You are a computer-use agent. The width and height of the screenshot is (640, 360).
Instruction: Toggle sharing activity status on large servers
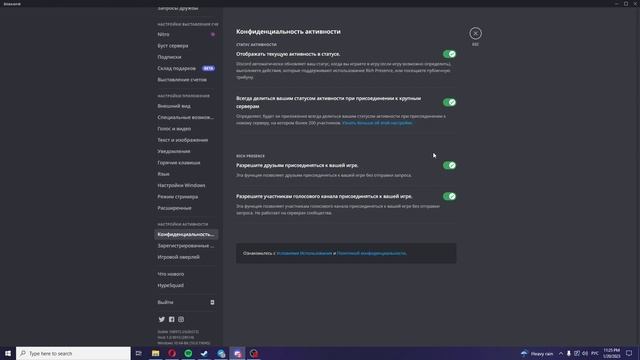(449, 102)
